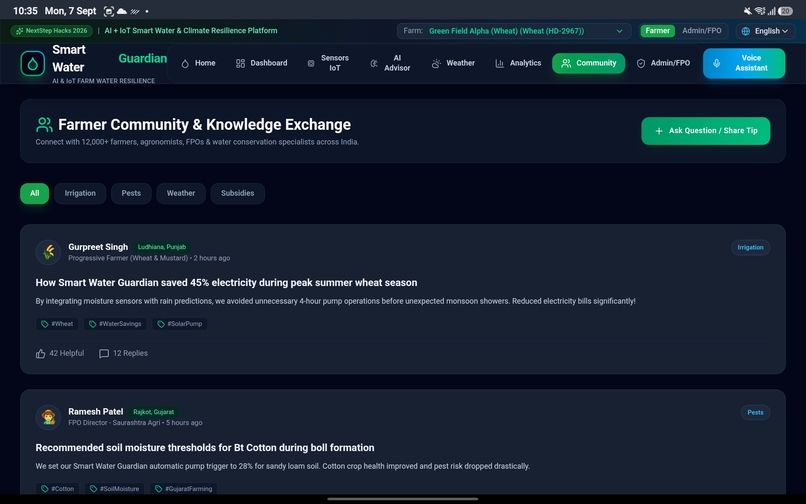Click the Ludhiana, Punjab location tag
Screen dimensions: 806x504
click(x=162, y=247)
